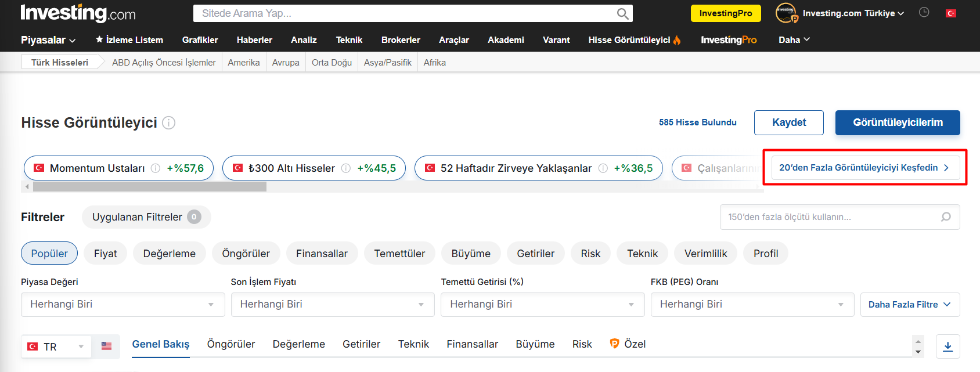Open Haberler menu
The width and height of the screenshot is (980, 372).
pyautogui.click(x=254, y=39)
